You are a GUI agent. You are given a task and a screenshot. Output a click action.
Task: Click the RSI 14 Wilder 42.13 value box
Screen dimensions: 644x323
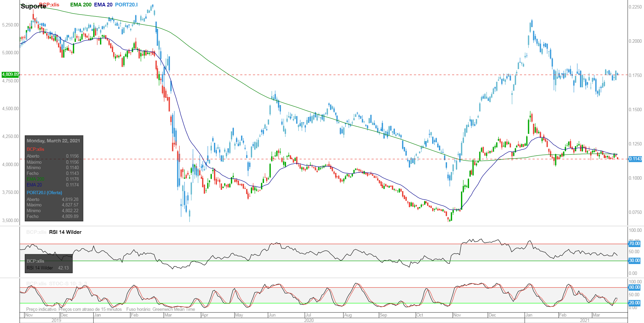(x=48, y=264)
